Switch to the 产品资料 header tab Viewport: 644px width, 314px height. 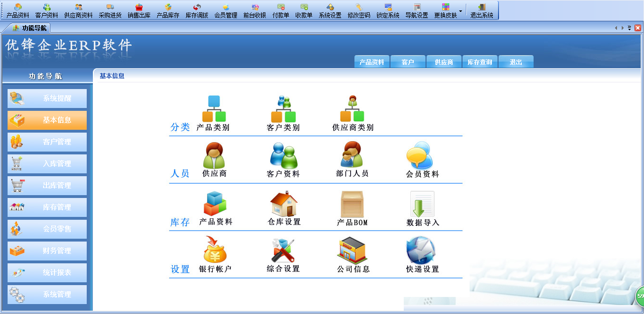[372, 62]
